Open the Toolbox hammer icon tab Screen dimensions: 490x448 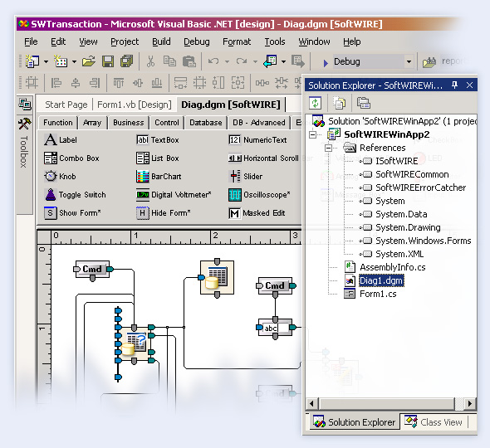tap(24, 124)
